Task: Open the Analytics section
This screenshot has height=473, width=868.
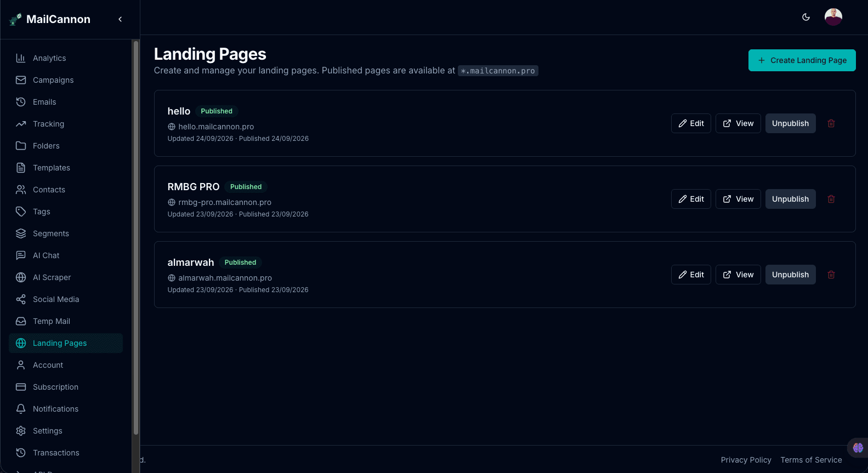Action: (x=66, y=58)
